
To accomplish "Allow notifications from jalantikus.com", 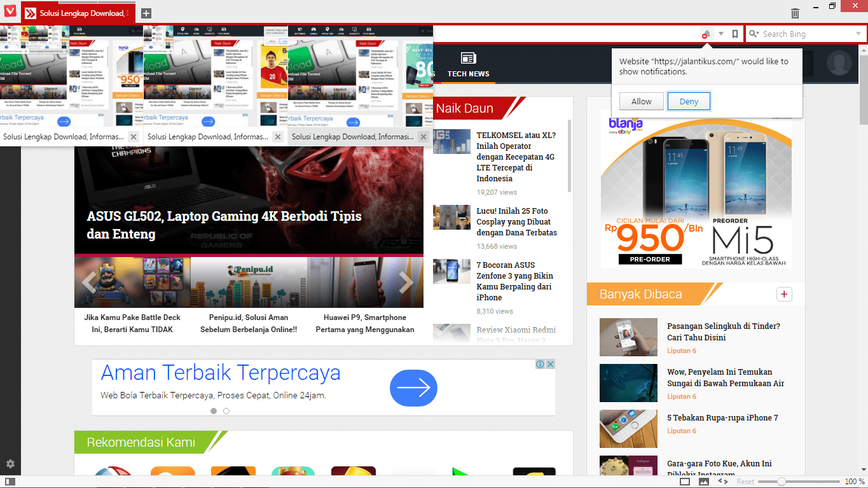I will point(641,101).
